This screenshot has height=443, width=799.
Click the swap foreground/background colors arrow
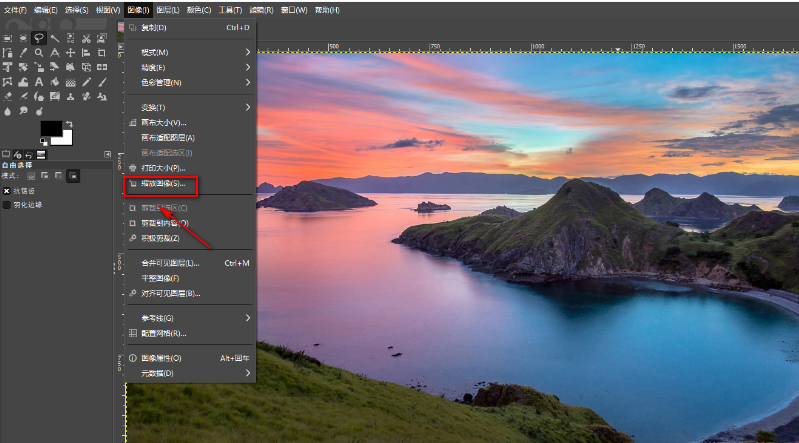click(x=69, y=123)
